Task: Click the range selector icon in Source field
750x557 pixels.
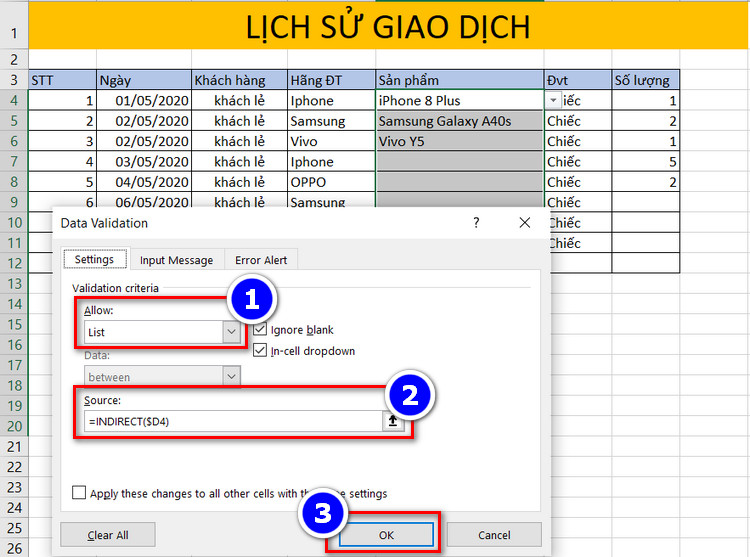Action: tap(393, 421)
